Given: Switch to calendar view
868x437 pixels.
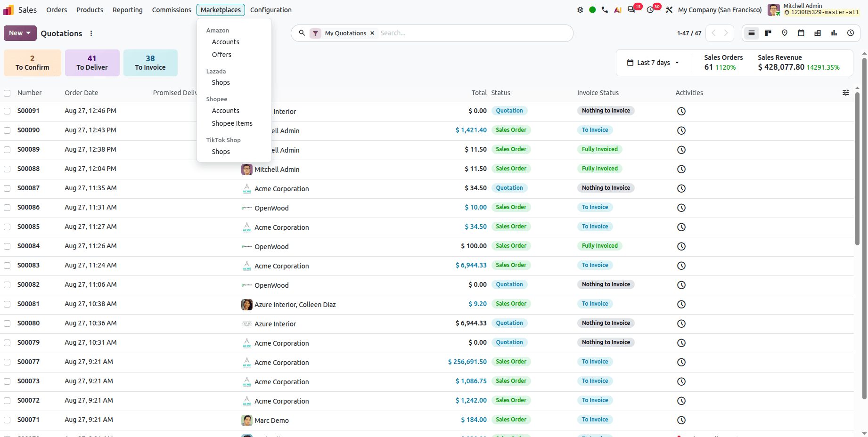Looking at the screenshot, I should point(801,33).
